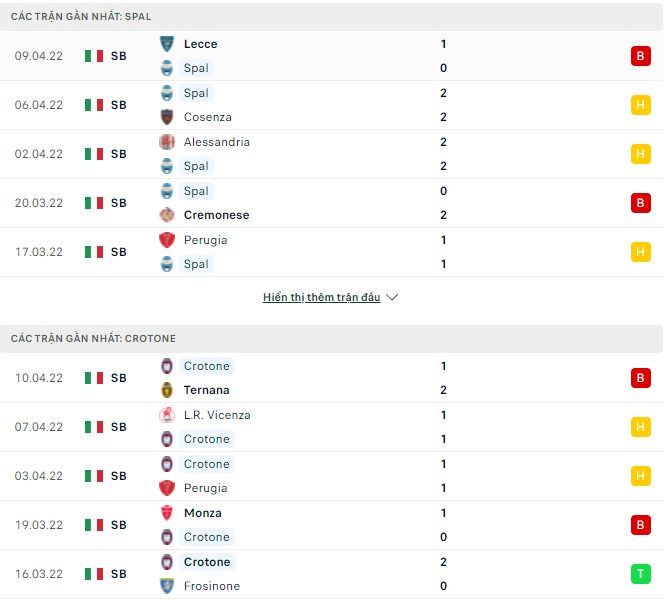Click red B result badge for Lecce match
Viewport: 669px width, 601px height.
click(x=640, y=56)
